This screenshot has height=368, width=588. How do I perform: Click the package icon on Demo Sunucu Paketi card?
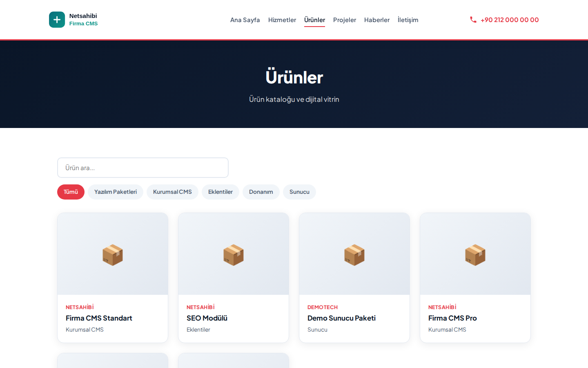[354, 255]
